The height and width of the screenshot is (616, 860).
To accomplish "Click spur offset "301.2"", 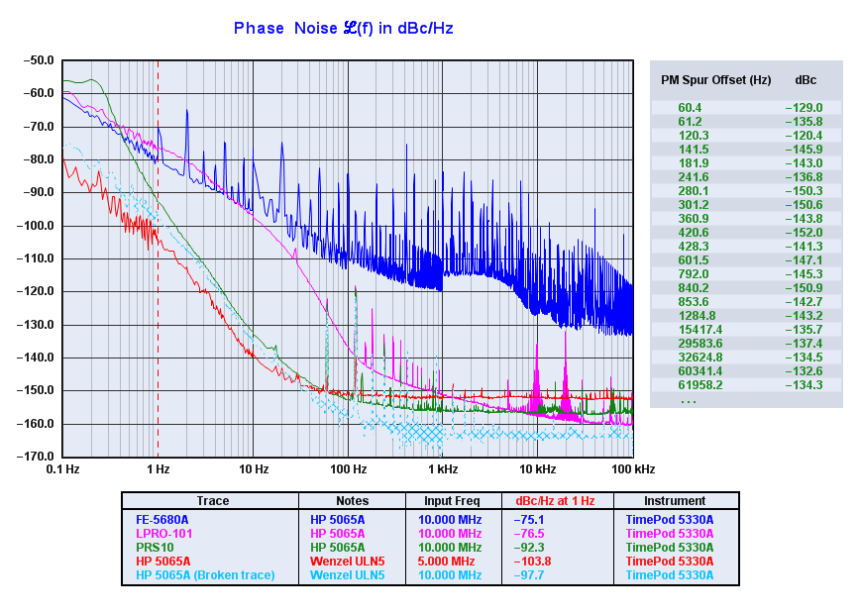I will (x=694, y=205).
